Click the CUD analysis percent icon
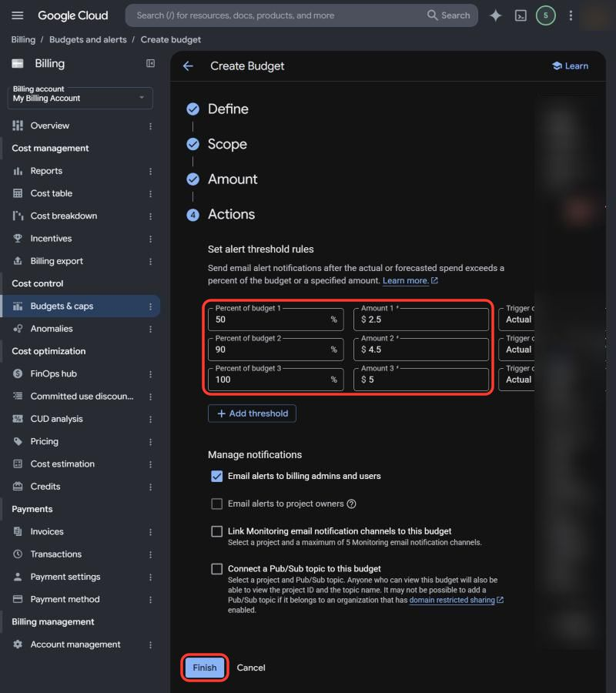 pos(18,419)
